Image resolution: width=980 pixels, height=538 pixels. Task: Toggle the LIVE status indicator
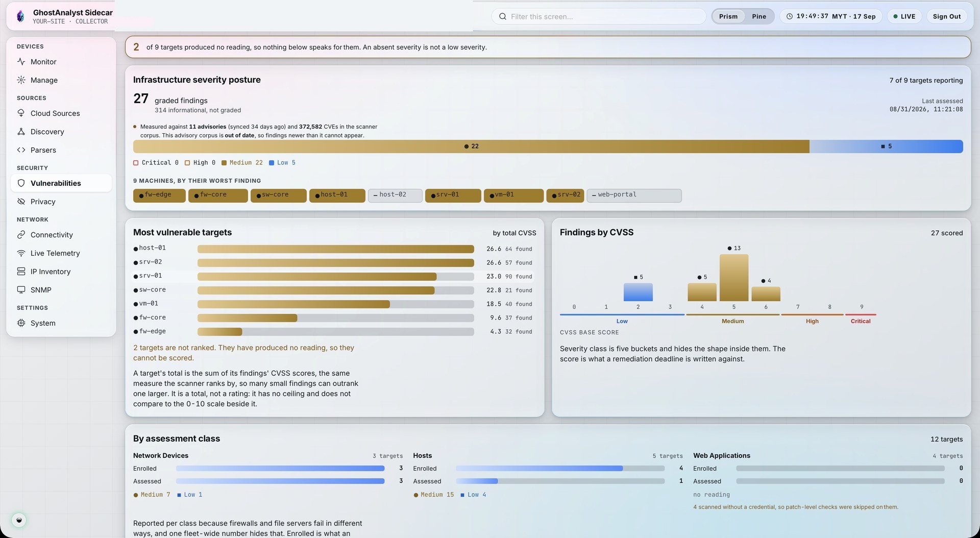(904, 16)
